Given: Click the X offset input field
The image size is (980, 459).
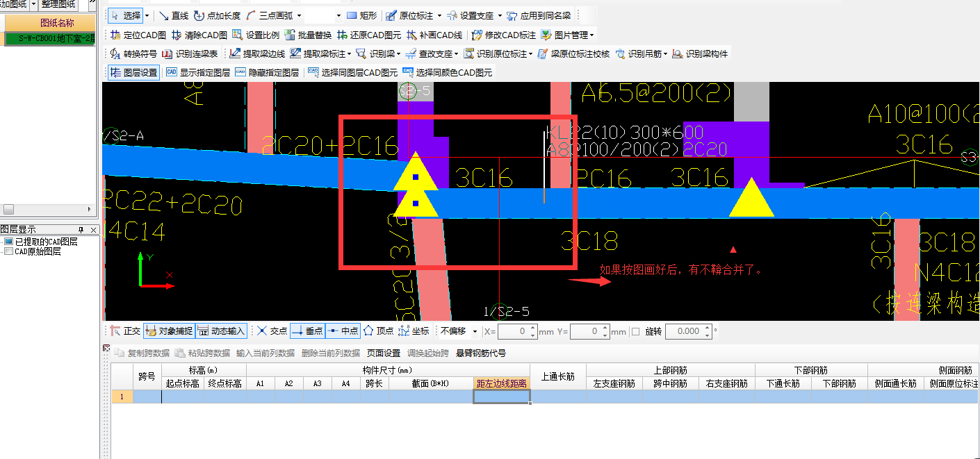Looking at the screenshot, I should [517, 332].
